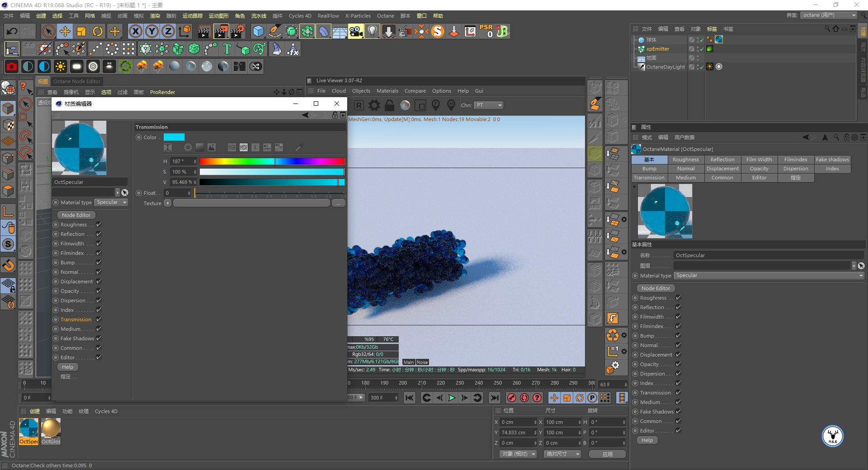This screenshot has height=470, width=868.
Task: Expand the Texture arrow in the Transmission panel
Action: [167, 203]
